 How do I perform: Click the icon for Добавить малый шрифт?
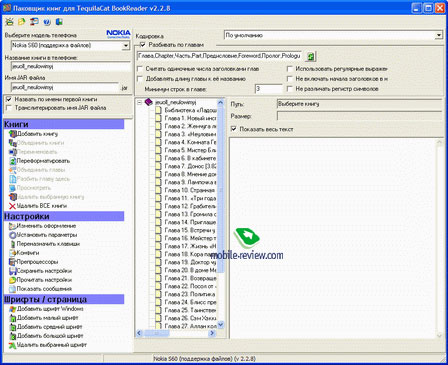point(13,318)
